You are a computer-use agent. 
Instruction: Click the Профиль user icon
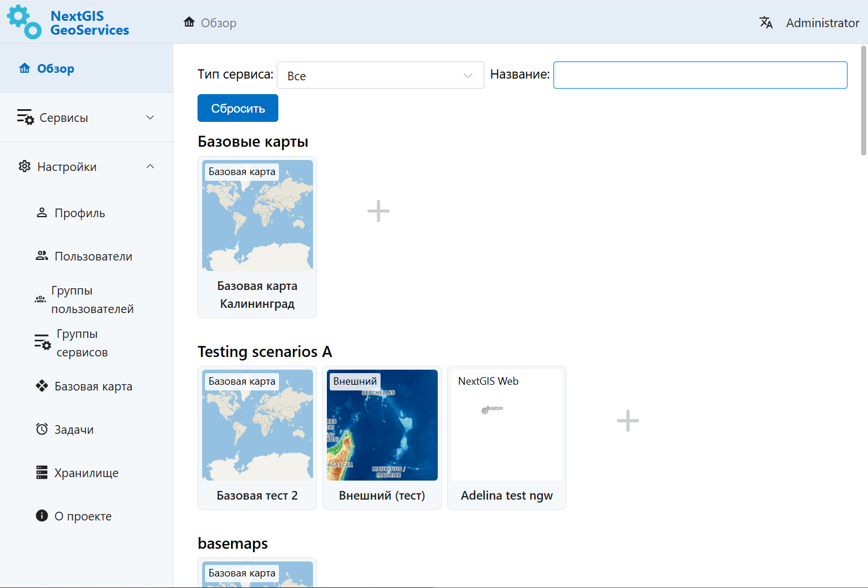click(42, 213)
